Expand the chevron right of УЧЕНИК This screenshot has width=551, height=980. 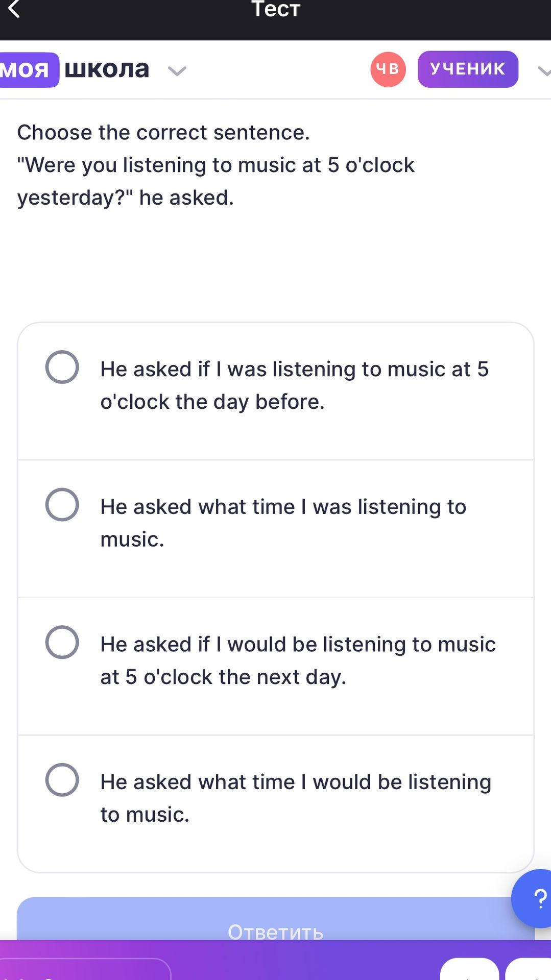(x=544, y=71)
